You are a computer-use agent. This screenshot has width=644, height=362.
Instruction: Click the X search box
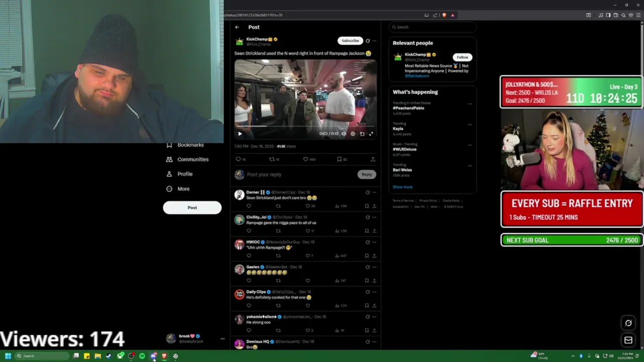point(432,27)
